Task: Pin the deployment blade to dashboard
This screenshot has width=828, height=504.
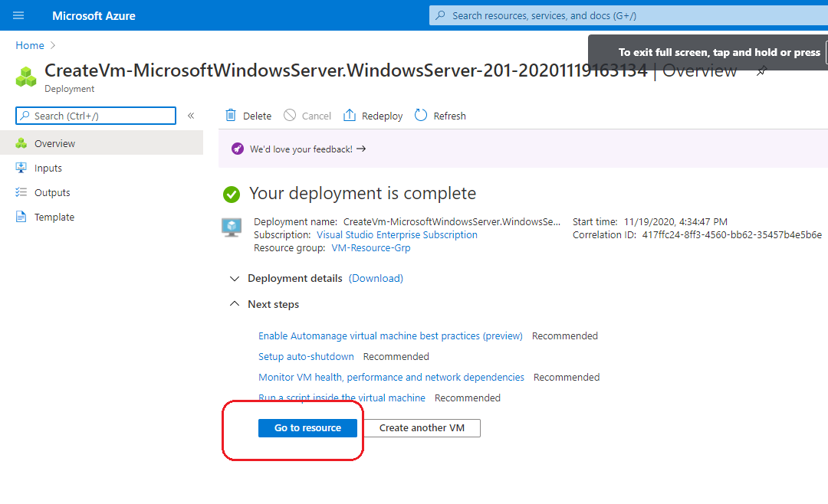Action: (x=761, y=70)
